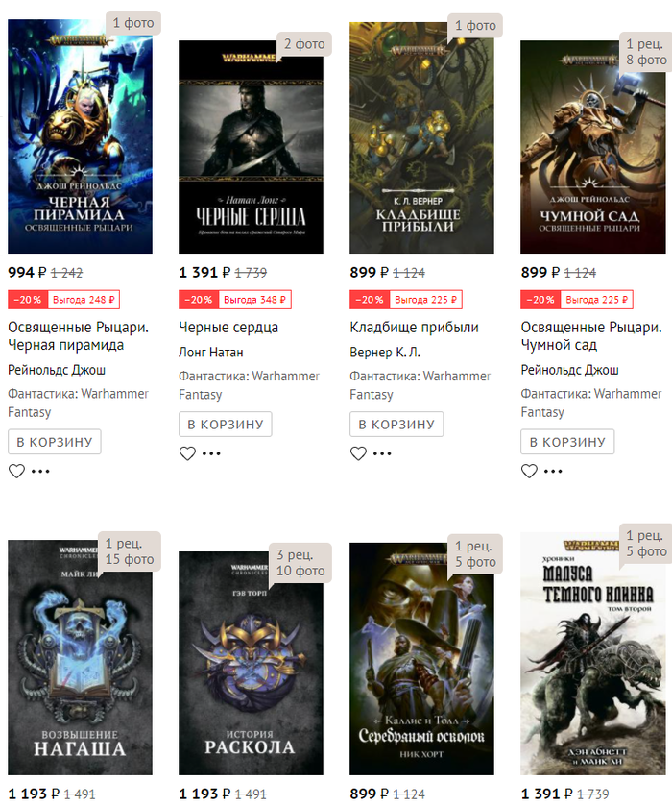This screenshot has width=672, height=806.
Task: Add Кладбище прибыли to cart
Action: 396,425
